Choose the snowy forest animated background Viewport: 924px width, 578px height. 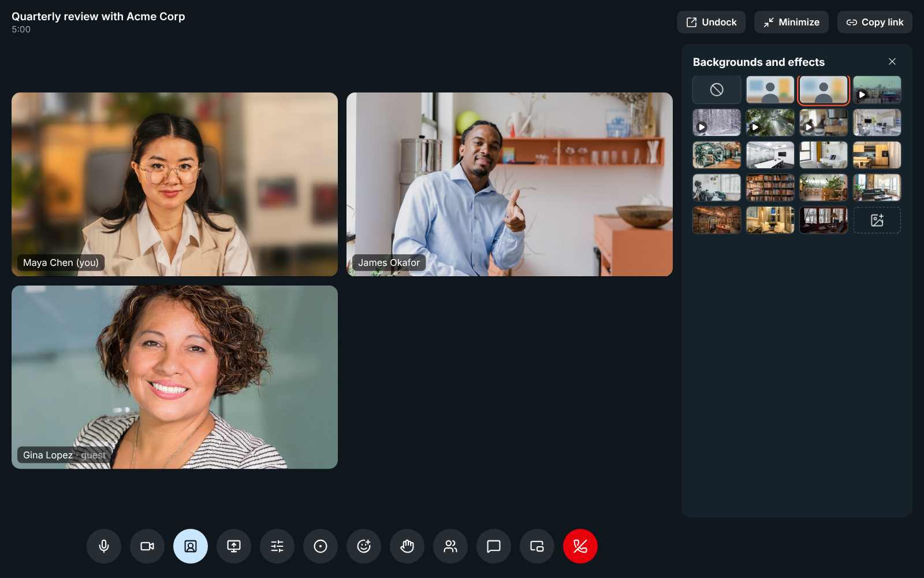click(x=717, y=123)
